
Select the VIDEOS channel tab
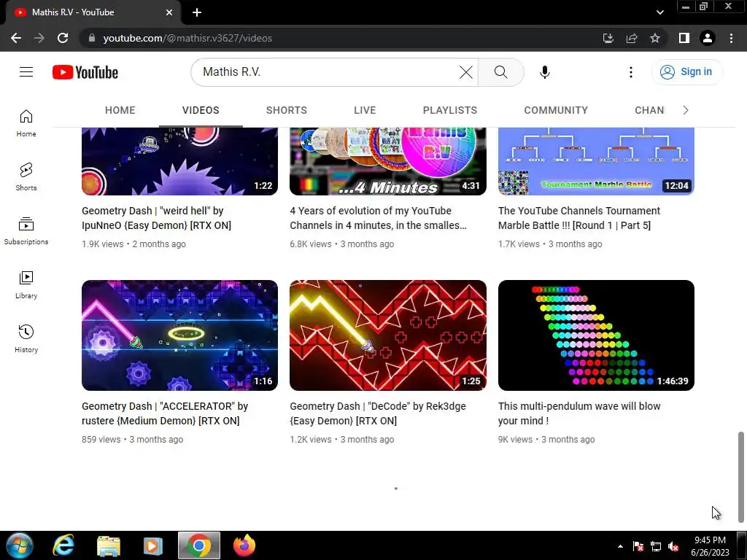pos(201,111)
